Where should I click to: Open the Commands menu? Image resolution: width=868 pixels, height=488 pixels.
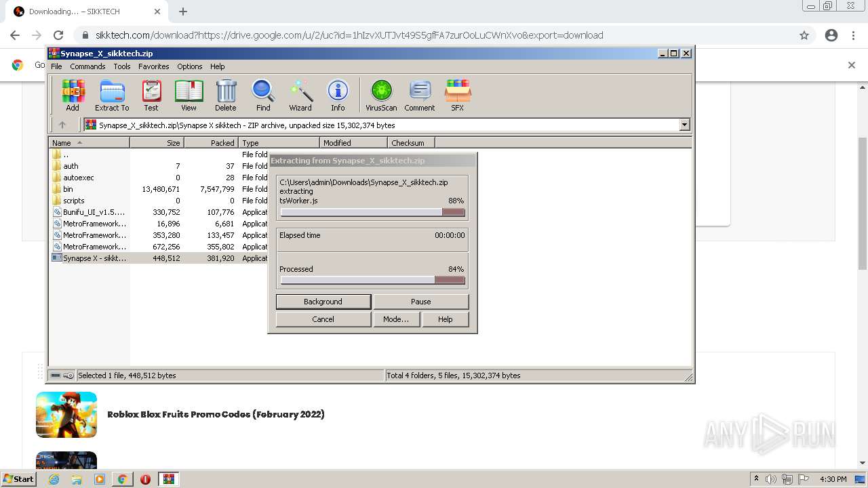[87, 66]
